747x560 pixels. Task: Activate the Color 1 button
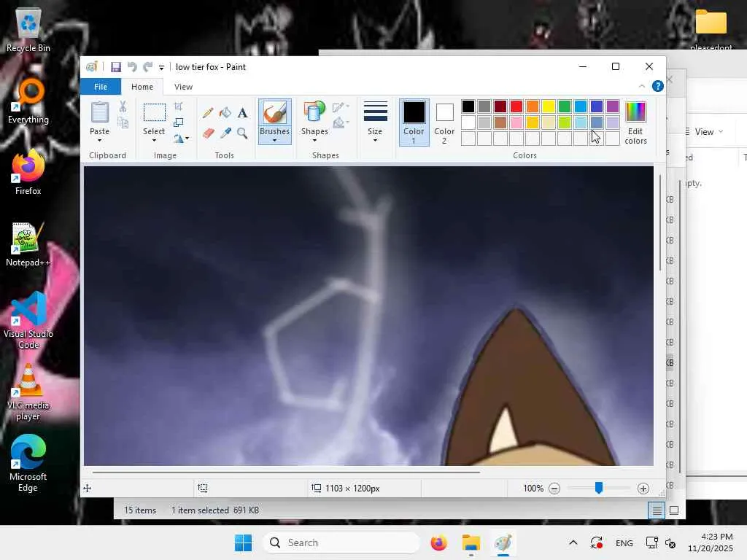(414, 122)
